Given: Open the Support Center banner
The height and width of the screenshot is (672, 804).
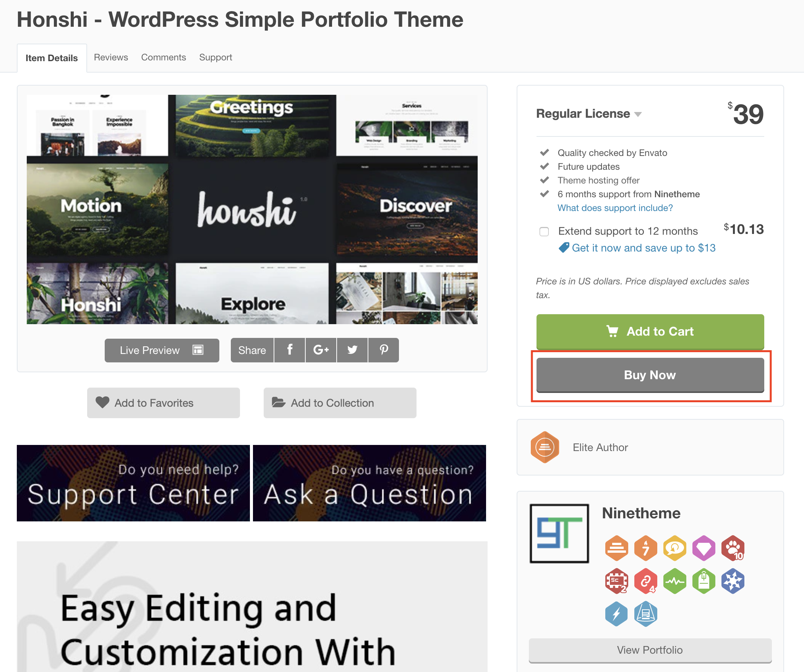Looking at the screenshot, I should click(x=133, y=483).
